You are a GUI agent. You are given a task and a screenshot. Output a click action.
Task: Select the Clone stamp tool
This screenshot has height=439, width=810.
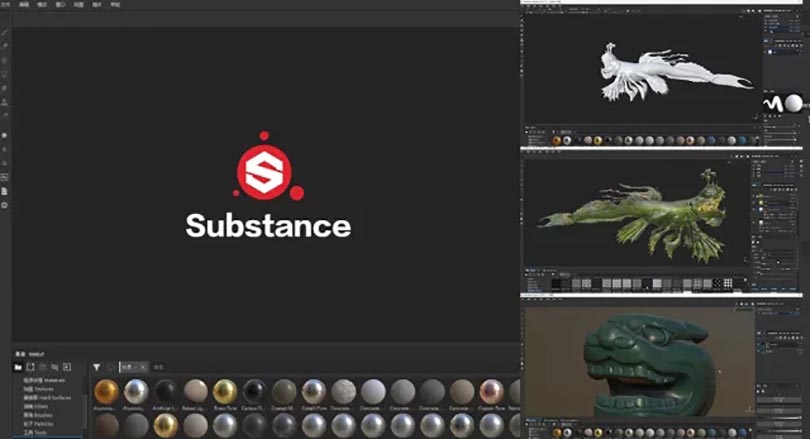pyautogui.click(x=5, y=102)
